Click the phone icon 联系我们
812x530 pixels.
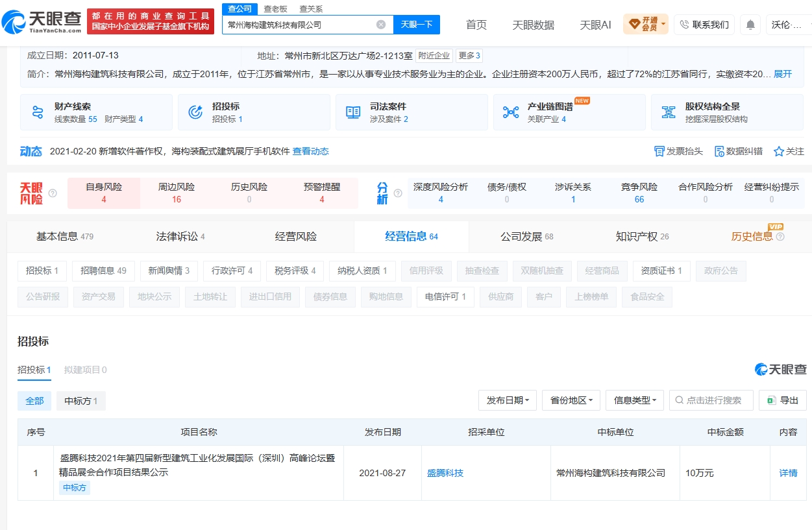[684, 25]
